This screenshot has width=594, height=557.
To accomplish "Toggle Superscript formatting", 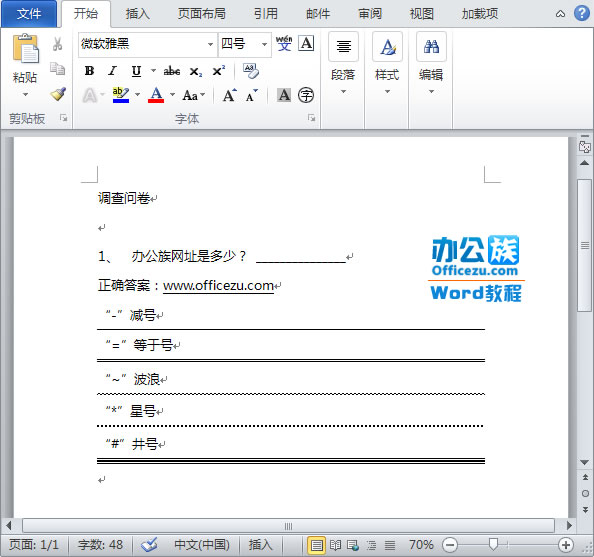I will click(219, 70).
